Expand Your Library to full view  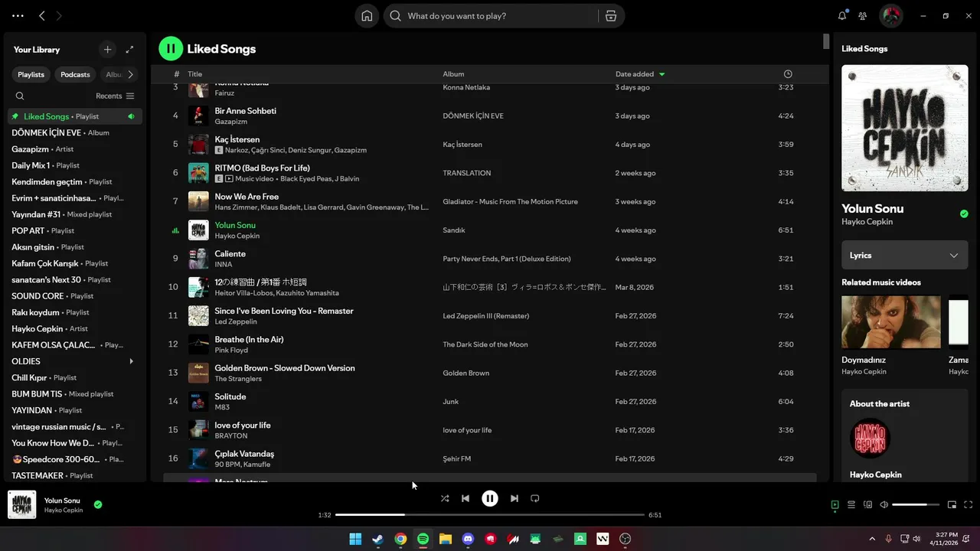(x=130, y=49)
